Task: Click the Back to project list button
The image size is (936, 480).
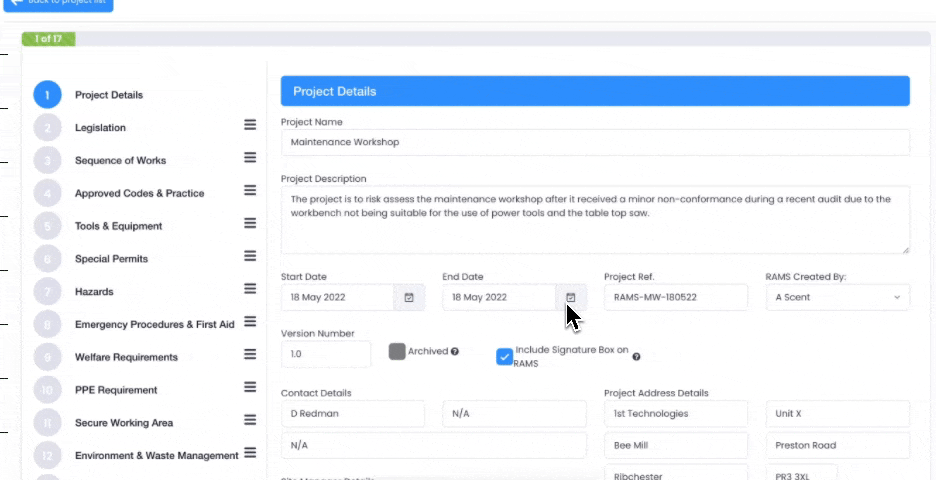Action: pyautogui.click(x=58, y=5)
